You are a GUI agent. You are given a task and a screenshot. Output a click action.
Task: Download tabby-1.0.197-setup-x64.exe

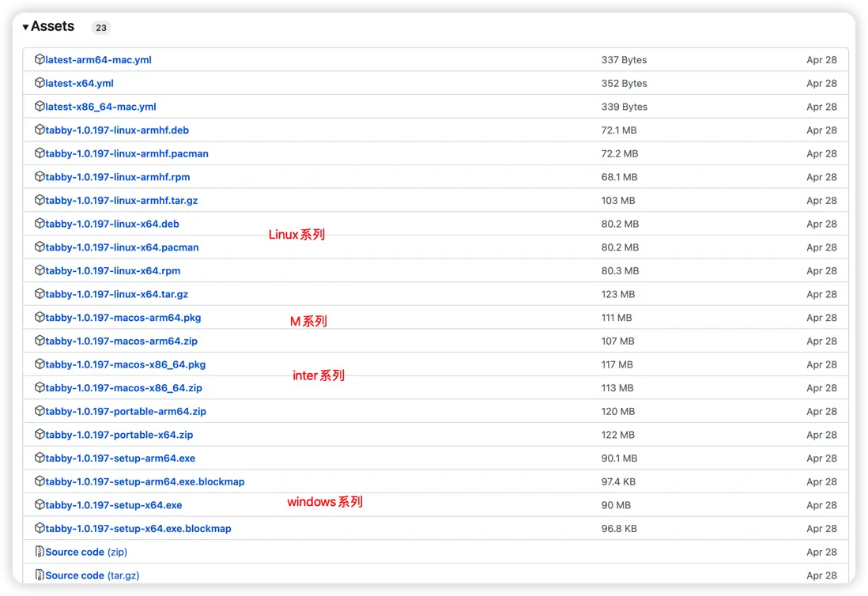pos(114,505)
